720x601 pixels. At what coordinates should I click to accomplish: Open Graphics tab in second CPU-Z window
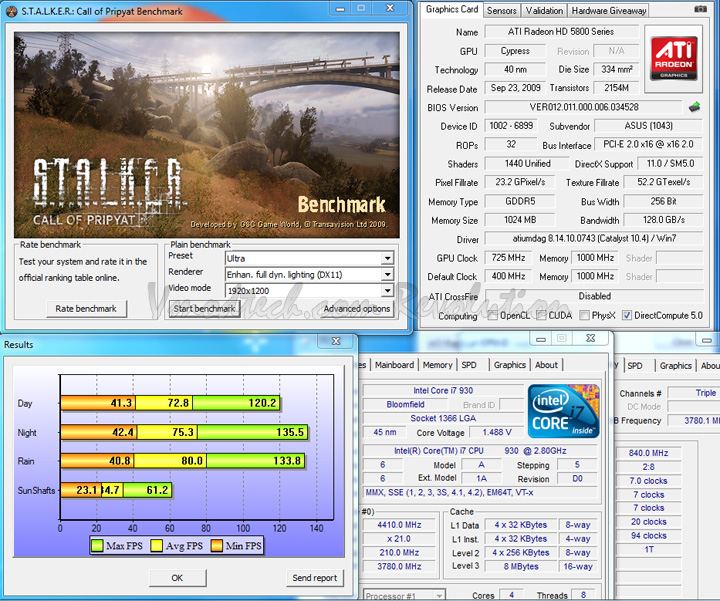[x=675, y=365]
